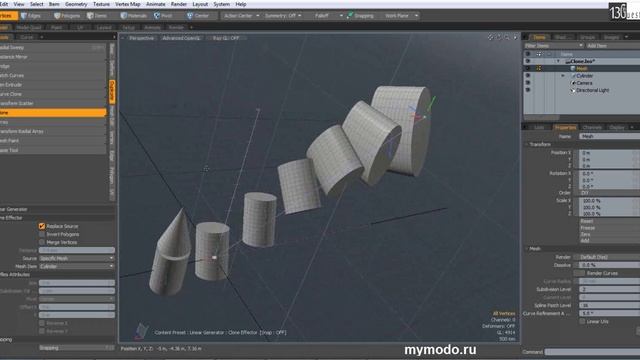Toggle visibility eye for Camera item

point(528,83)
